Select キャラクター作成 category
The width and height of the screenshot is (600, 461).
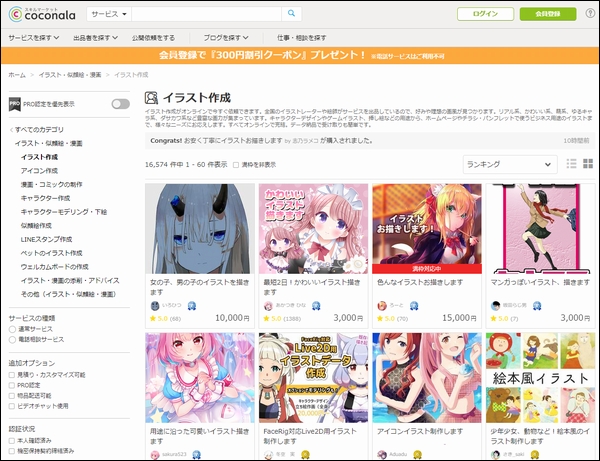[x=46, y=198]
